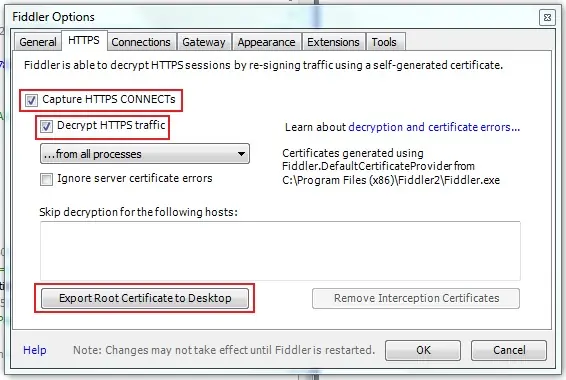Confirm options with the OK button
566x380 pixels.
[423, 350]
